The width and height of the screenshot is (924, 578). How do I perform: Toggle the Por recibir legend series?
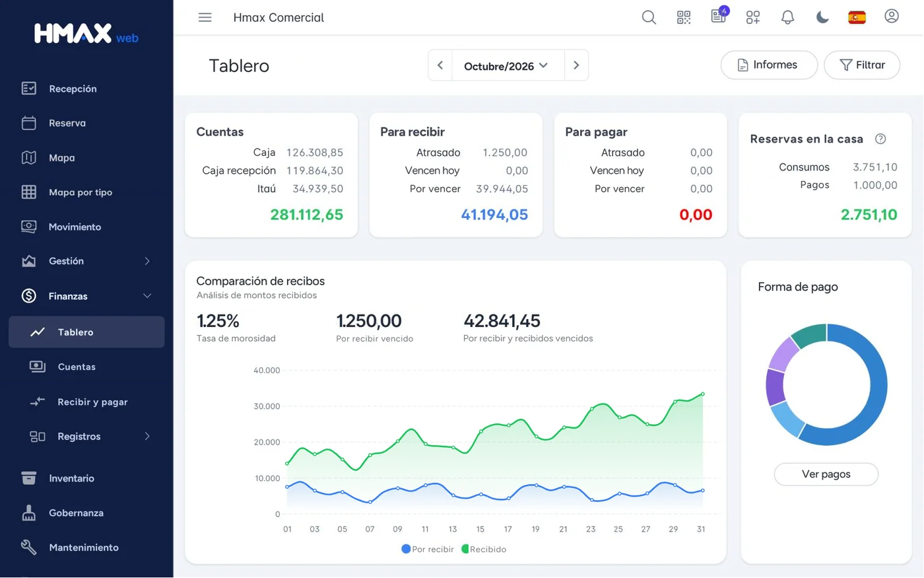click(428, 549)
